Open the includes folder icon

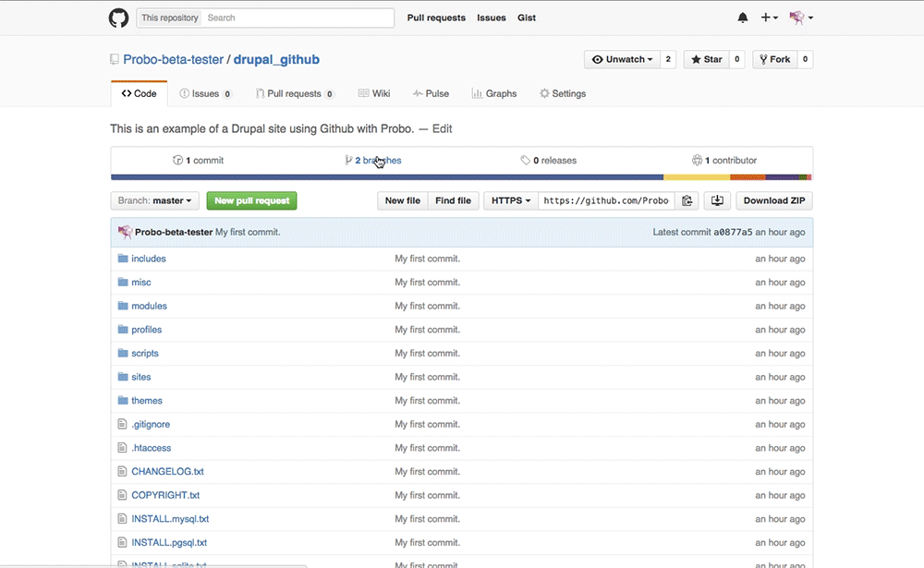click(x=122, y=258)
